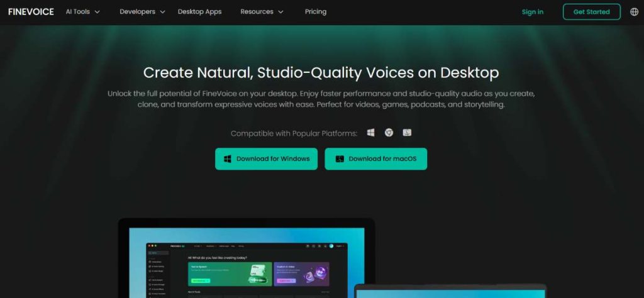
Task: Click the macOS Finder platform icon
Action: pos(407,133)
